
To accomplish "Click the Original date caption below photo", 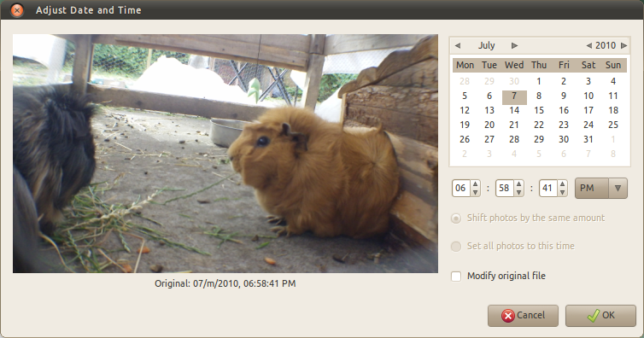I will point(225,283).
